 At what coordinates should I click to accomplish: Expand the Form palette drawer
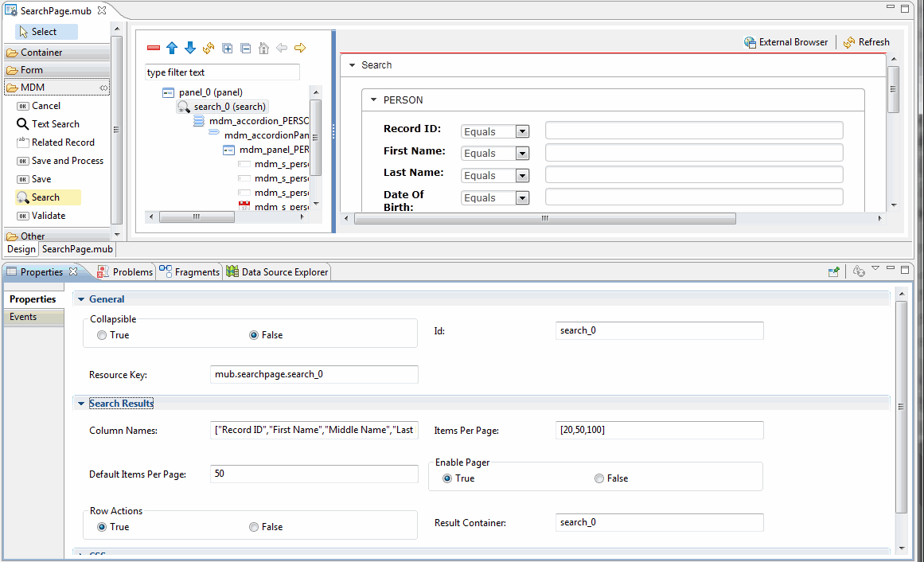pyautogui.click(x=57, y=70)
